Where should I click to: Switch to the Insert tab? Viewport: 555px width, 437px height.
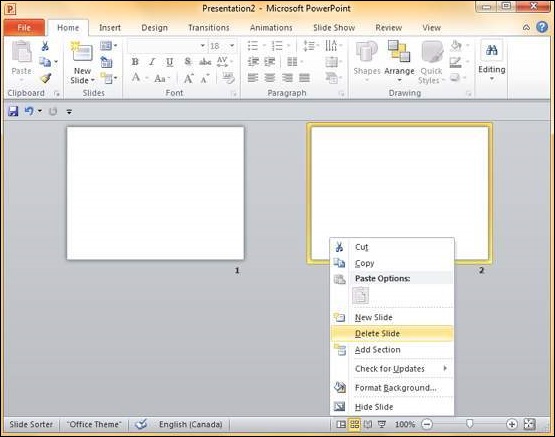pos(110,28)
